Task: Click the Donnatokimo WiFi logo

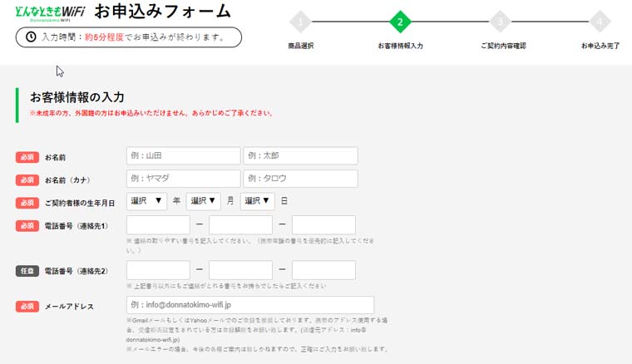Action: pyautogui.click(x=51, y=12)
